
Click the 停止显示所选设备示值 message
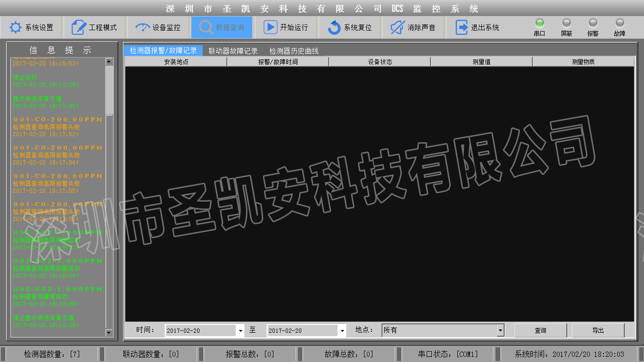tap(43, 318)
